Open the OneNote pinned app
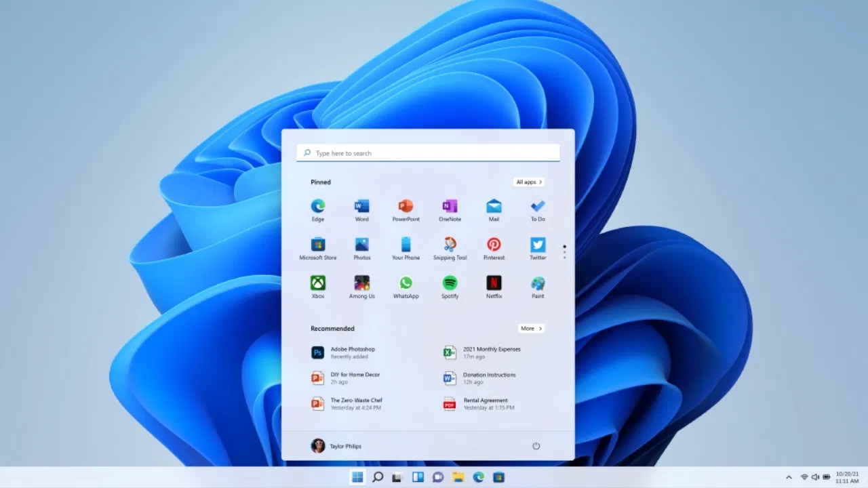This screenshot has height=488, width=868. 450,207
